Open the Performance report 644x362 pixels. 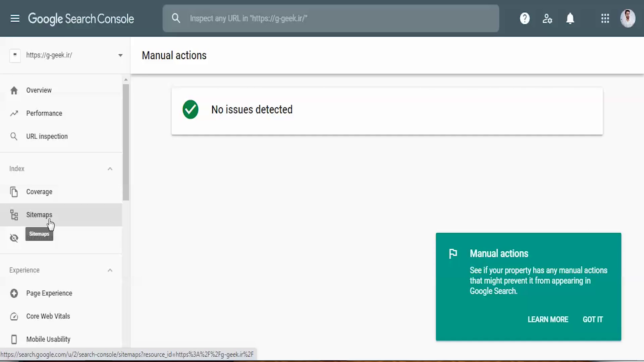(x=44, y=113)
